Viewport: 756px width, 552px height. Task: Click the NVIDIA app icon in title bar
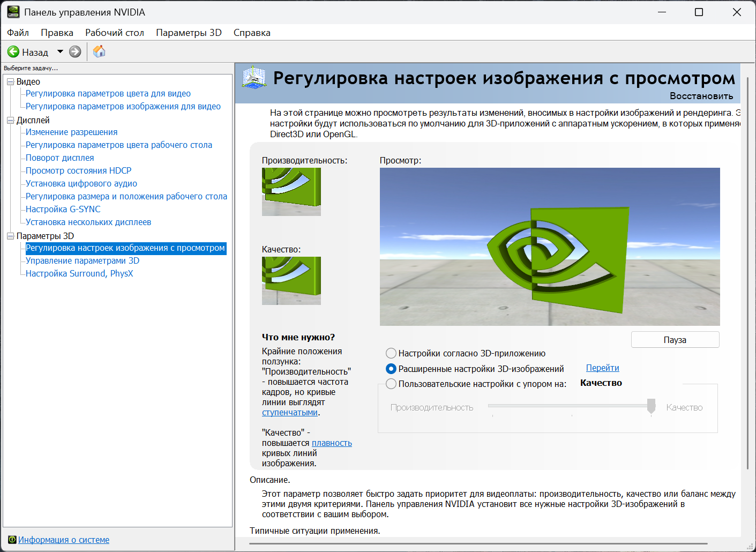(13, 12)
